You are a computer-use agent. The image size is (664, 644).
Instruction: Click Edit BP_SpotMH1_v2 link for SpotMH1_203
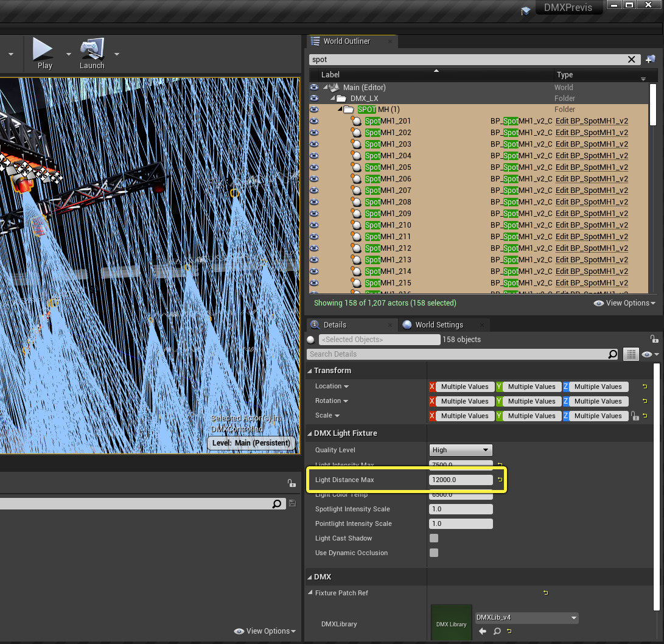tap(592, 144)
